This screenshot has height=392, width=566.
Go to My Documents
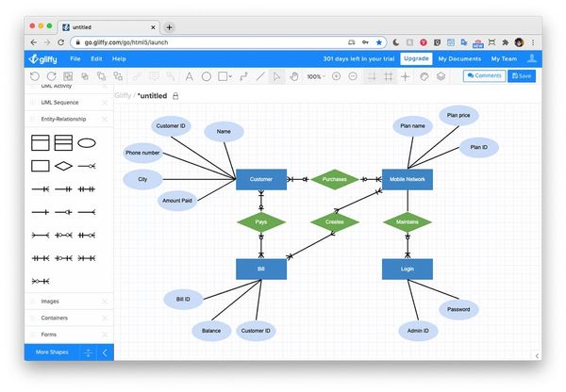pos(459,58)
